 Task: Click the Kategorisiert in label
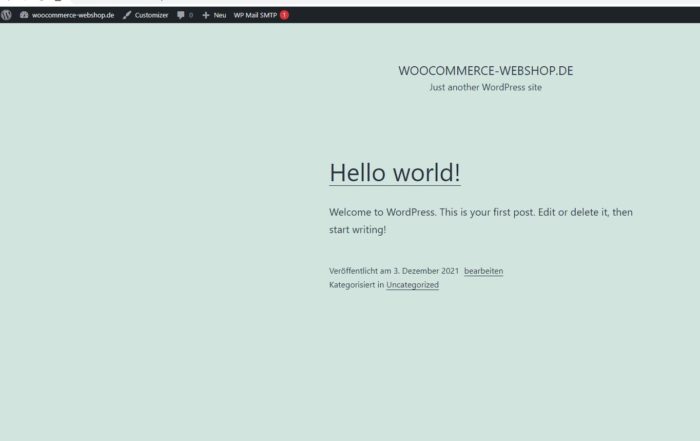point(356,285)
